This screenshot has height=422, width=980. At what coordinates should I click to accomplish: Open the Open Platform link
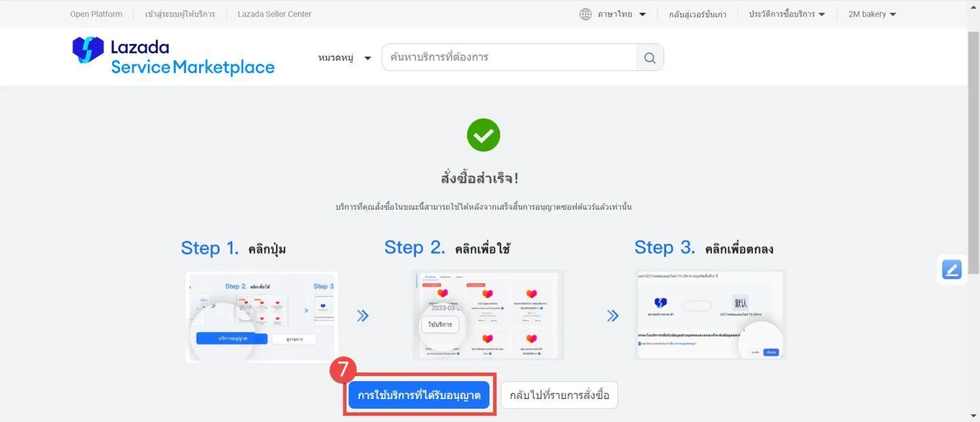click(96, 14)
